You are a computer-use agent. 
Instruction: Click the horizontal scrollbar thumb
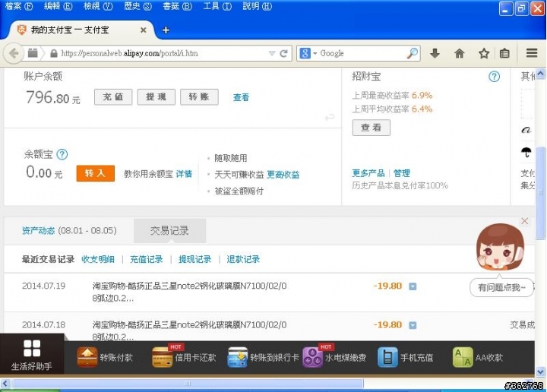[188, 384]
